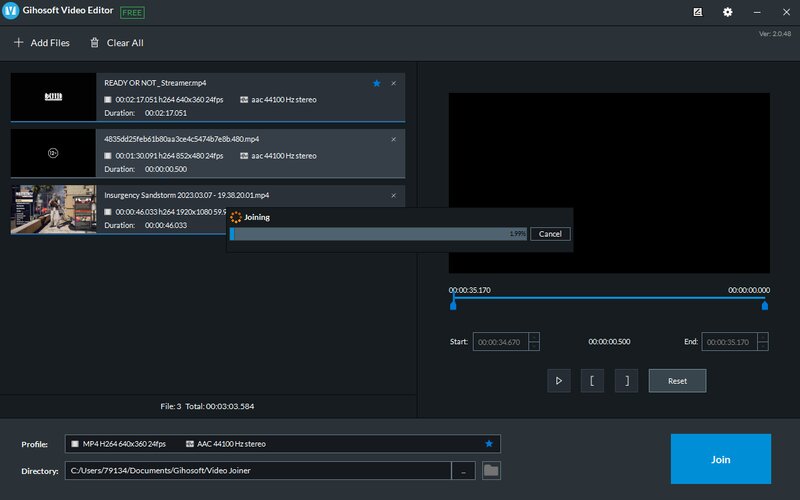Viewport: 800px width, 500px height.
Task: Decrease Start time with down stepper
Action: [x=534, y=346]
